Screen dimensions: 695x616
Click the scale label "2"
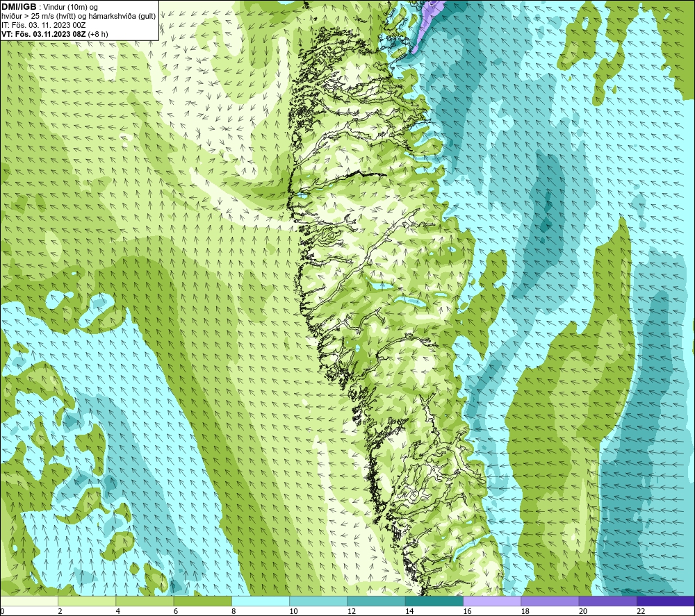click(60, 611)
